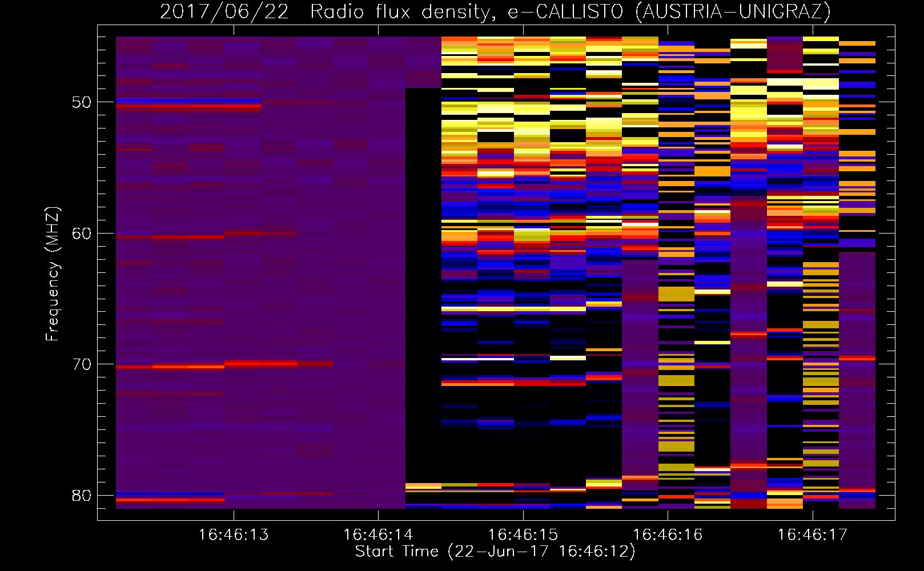
Task: Click the time label '16:46:17'
Action: [812, 535]
